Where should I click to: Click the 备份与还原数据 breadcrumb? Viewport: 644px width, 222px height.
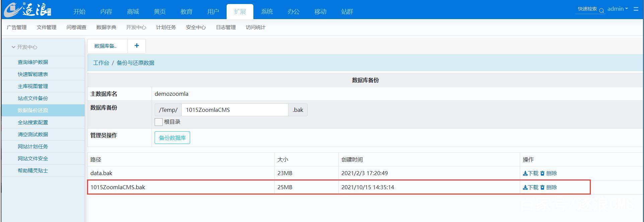(x=135, y=63)
